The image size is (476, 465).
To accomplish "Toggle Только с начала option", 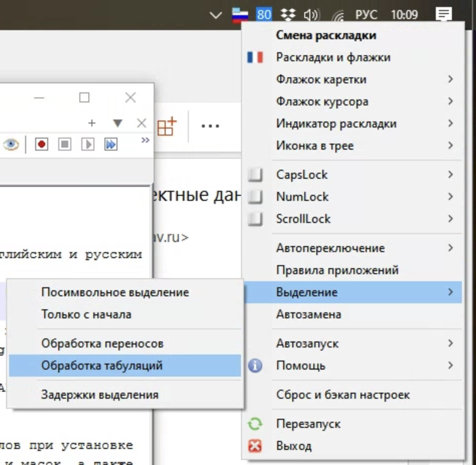I will click(x=125, y=314).
